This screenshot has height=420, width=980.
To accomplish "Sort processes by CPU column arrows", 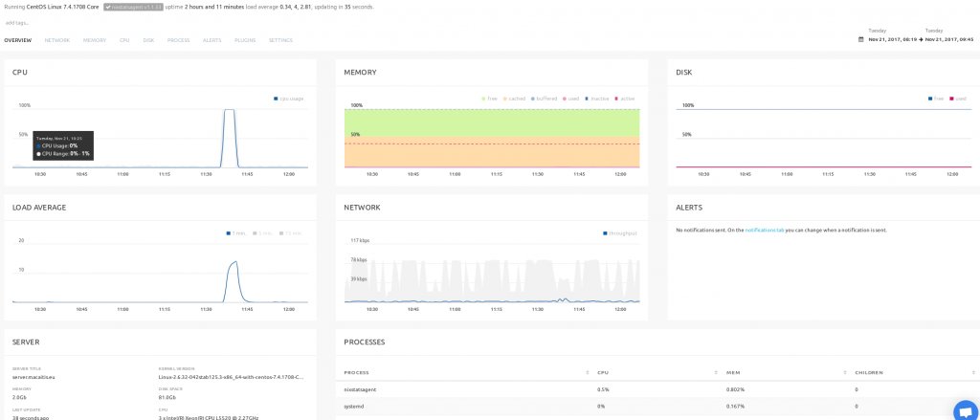I will (x=716, y=372).
